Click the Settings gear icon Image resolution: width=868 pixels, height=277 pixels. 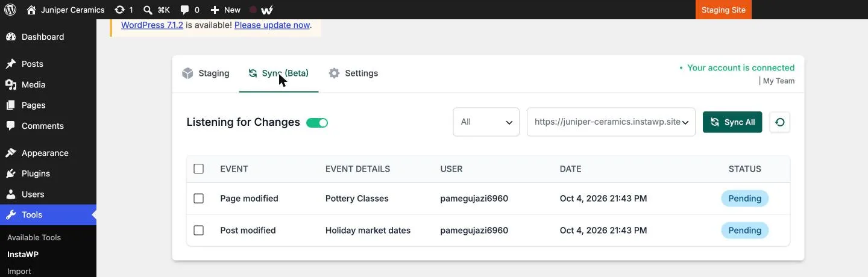[334, 73]
